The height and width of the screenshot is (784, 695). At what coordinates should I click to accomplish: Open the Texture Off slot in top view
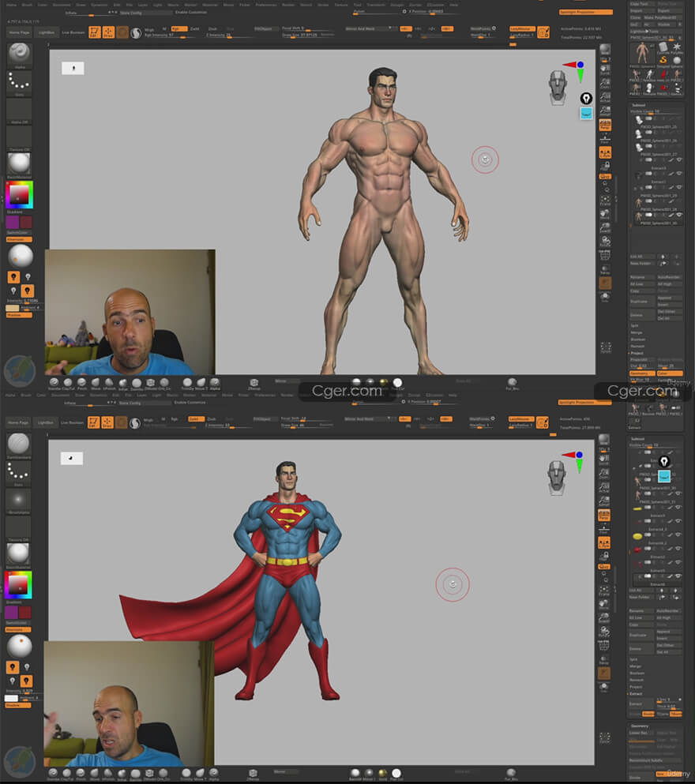point(20,137)
